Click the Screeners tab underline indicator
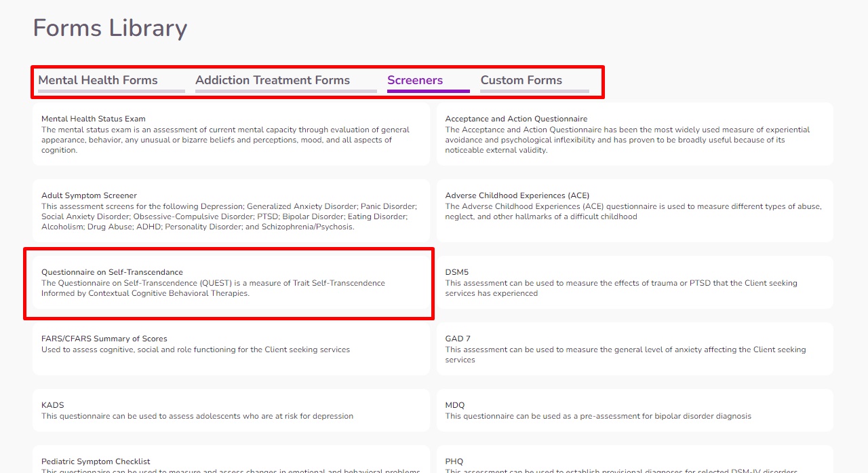This screenshot has height=473, width=868. click(428, 90)
